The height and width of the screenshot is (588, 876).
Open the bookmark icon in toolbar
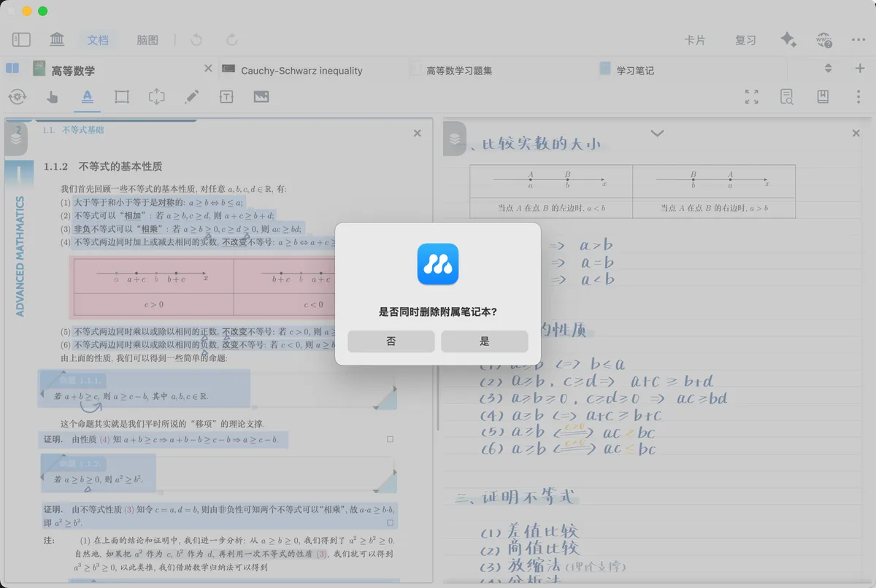[823, 96]
